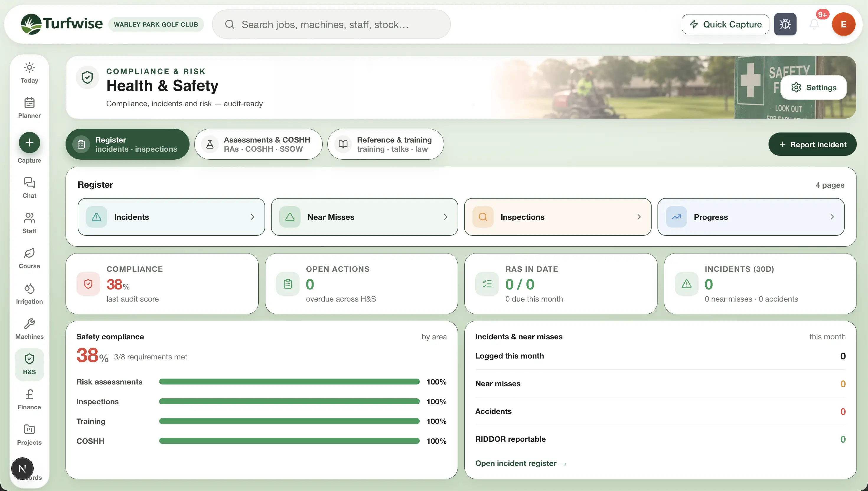Screen dimensions: 868x491
Task: Click the Incidents (30D) stat card
Action: coord(760,284)
